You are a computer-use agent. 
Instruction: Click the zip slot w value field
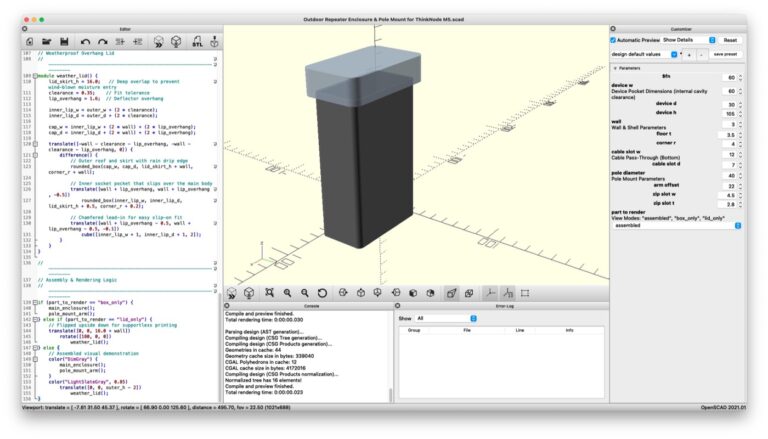(729, 195)
